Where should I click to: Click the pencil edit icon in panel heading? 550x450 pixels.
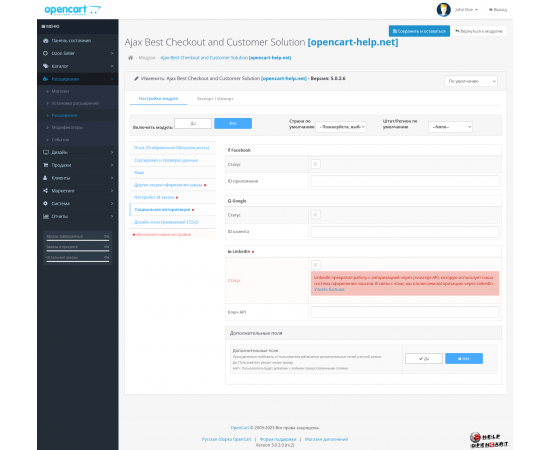pos(136,78)
